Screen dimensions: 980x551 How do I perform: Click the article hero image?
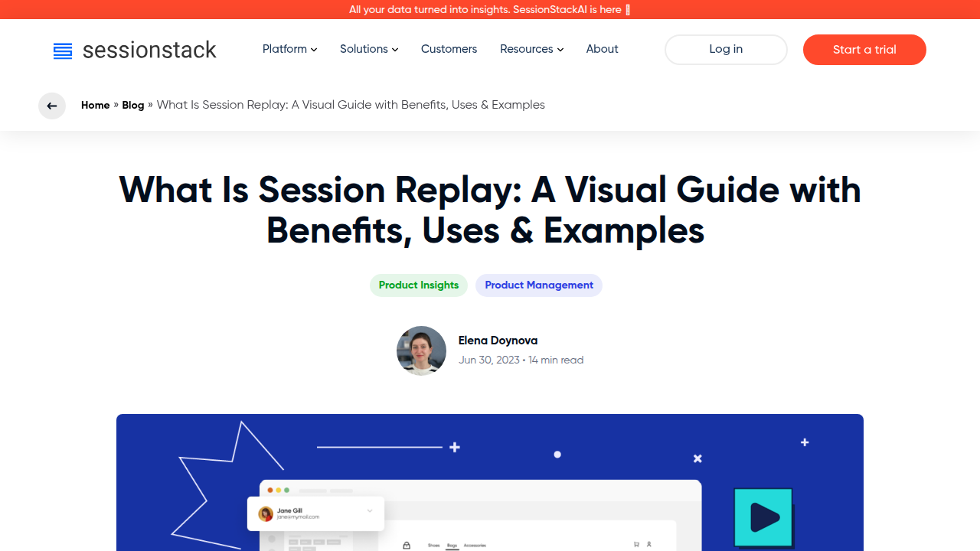click(490, 482)
